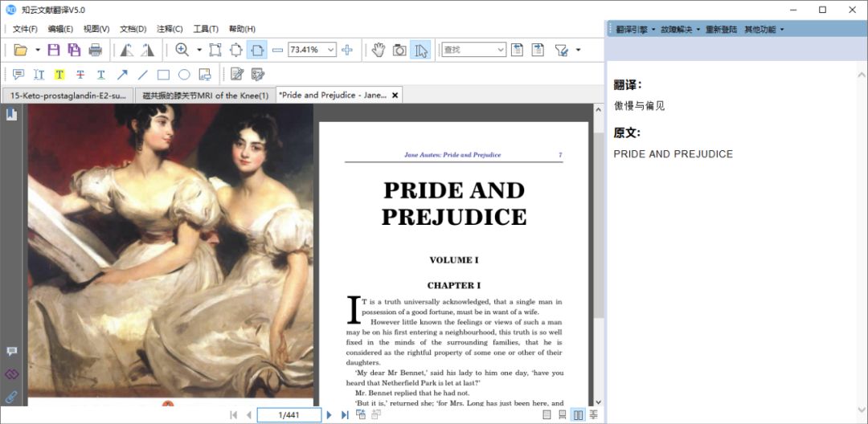Open the comments sidebar panel

(x=11, y=352)
